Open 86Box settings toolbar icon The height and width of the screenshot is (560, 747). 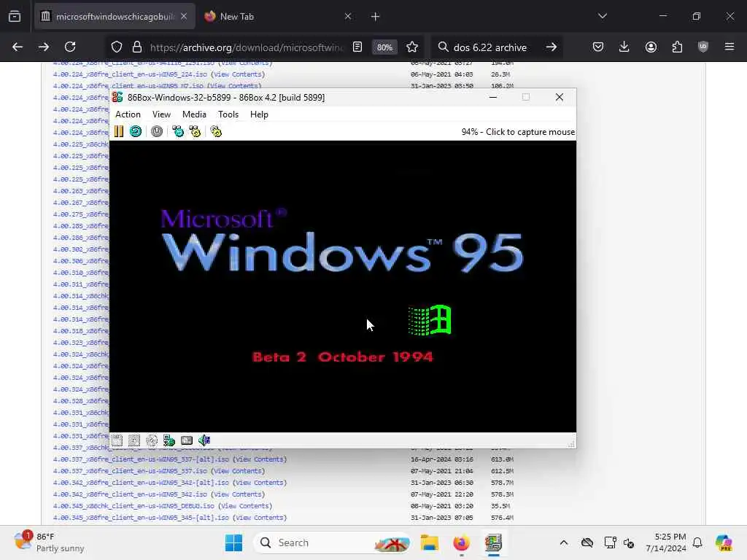pos(216,131)
